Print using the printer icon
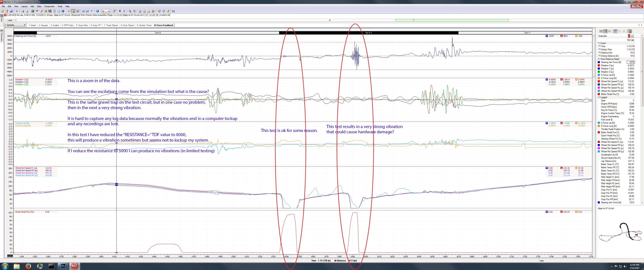This screenshot has width=644, height=270. click(22, 11)
